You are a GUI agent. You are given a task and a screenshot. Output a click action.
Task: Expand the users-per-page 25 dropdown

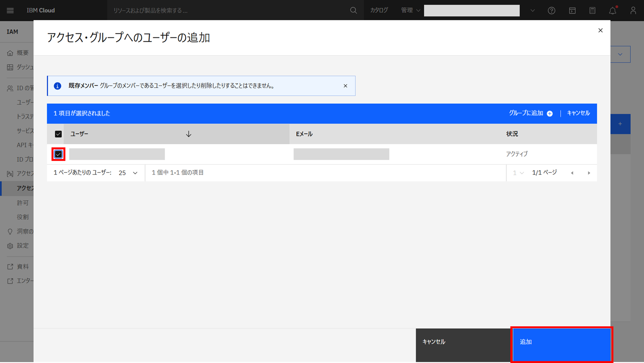(x=128, y=173)
